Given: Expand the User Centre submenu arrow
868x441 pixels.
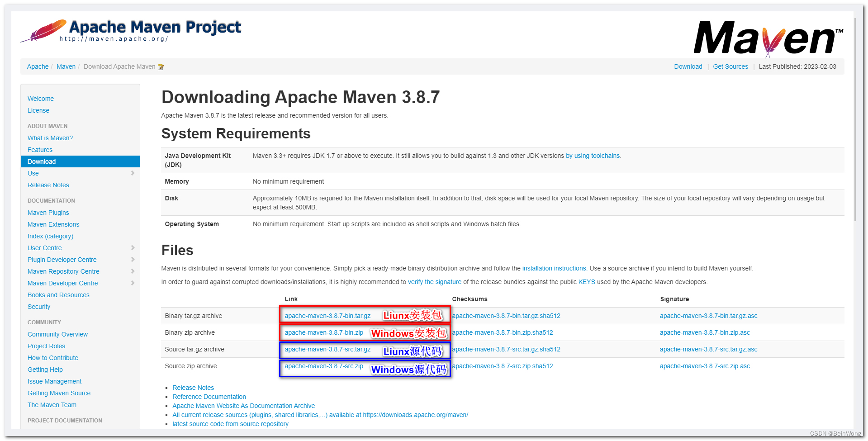Looking at the screenshot, I should point(133,248).
